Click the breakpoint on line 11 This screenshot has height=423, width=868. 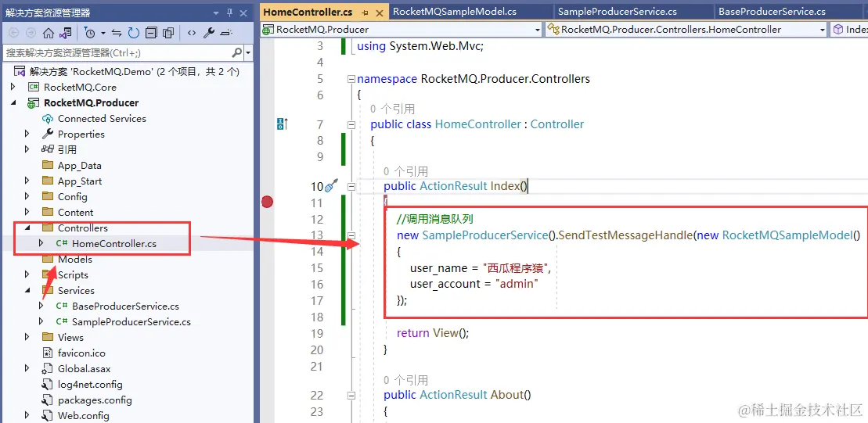tap(268, 203)
